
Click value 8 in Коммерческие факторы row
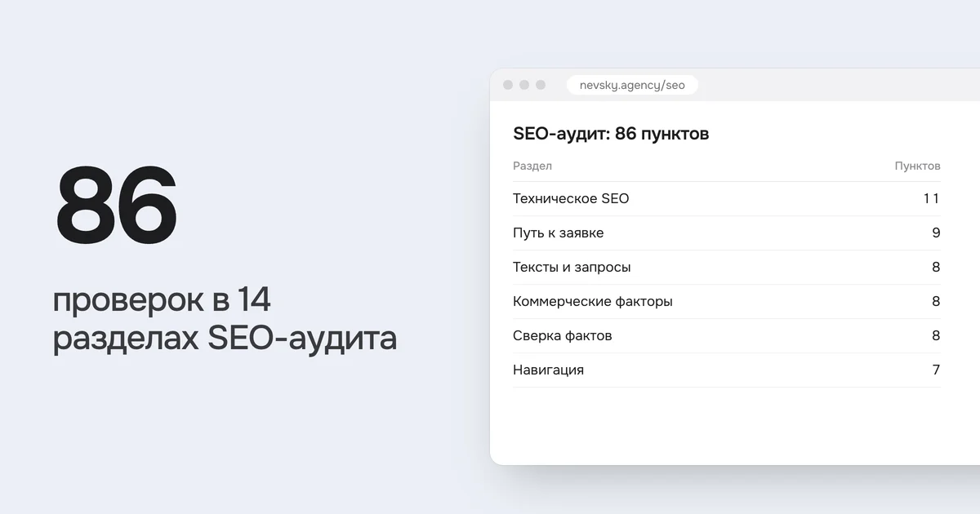(936, 301)
